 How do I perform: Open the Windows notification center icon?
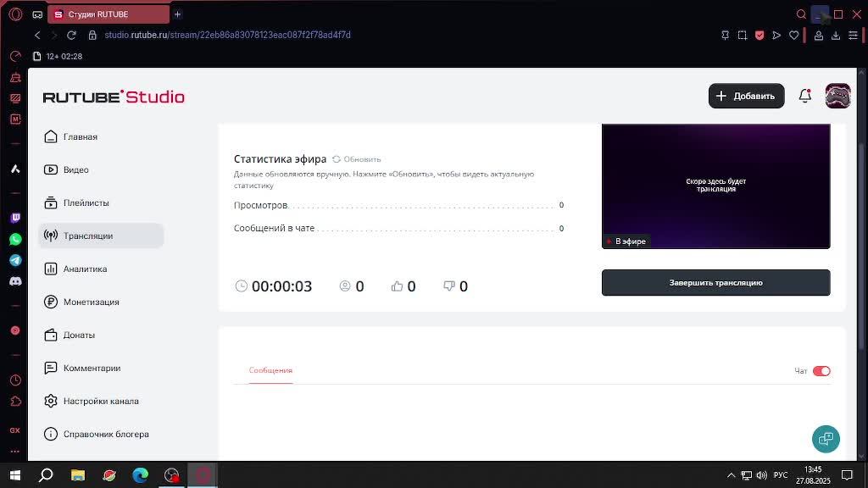pyautogui.click(x=847, y=475)
